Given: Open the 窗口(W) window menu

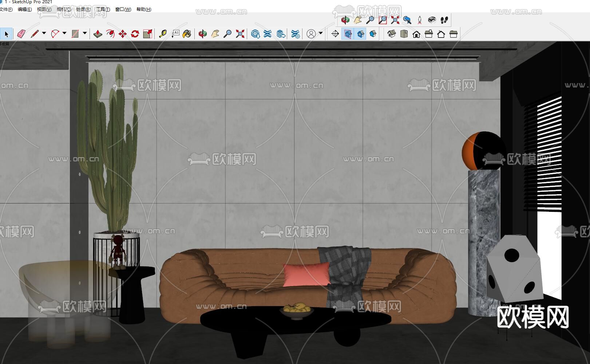Looking at the screenshot, I should [x=123, y=9].
